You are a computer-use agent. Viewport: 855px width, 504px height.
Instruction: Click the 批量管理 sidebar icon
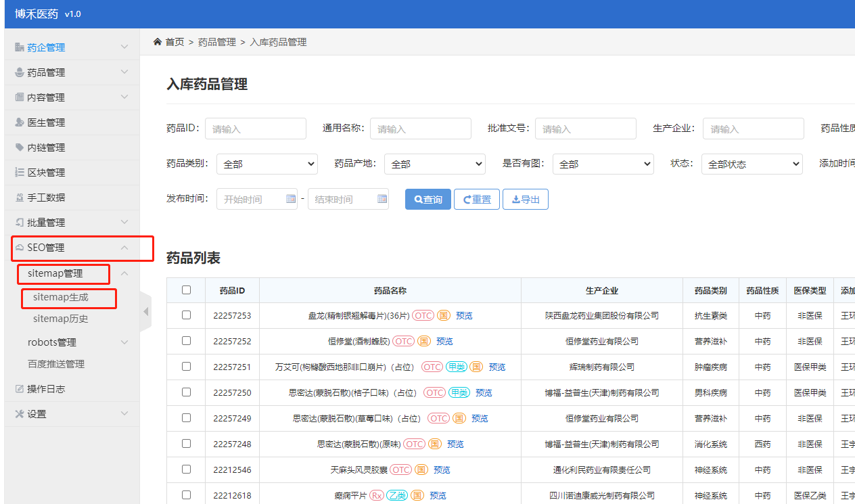click(x=20, y=223)
